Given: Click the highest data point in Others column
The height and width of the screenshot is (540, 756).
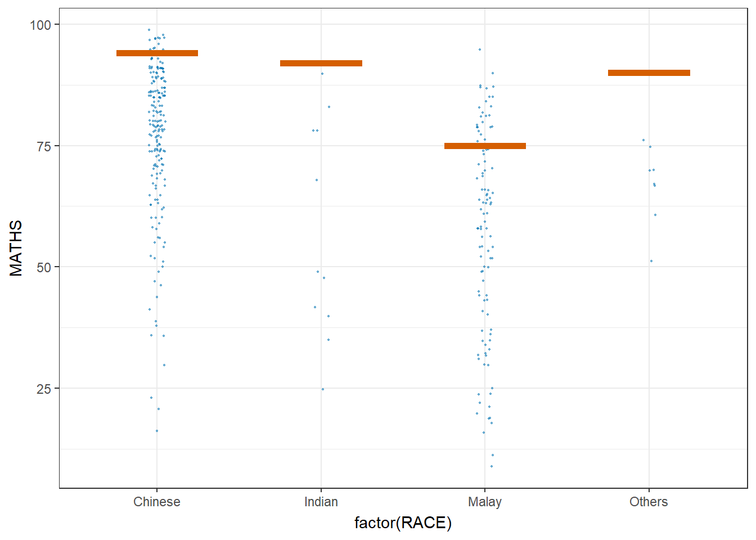Looking at the screenshot, I should (x=643, y=140).
